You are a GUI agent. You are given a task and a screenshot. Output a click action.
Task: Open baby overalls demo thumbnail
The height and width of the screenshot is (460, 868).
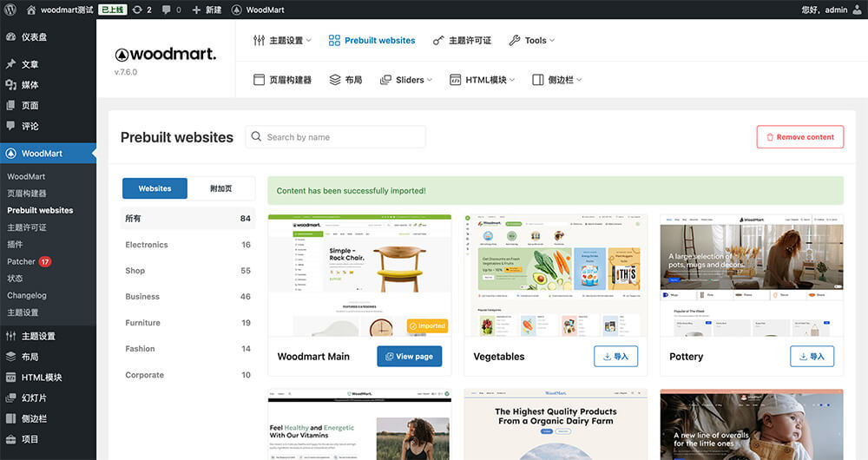coord(752,424)
